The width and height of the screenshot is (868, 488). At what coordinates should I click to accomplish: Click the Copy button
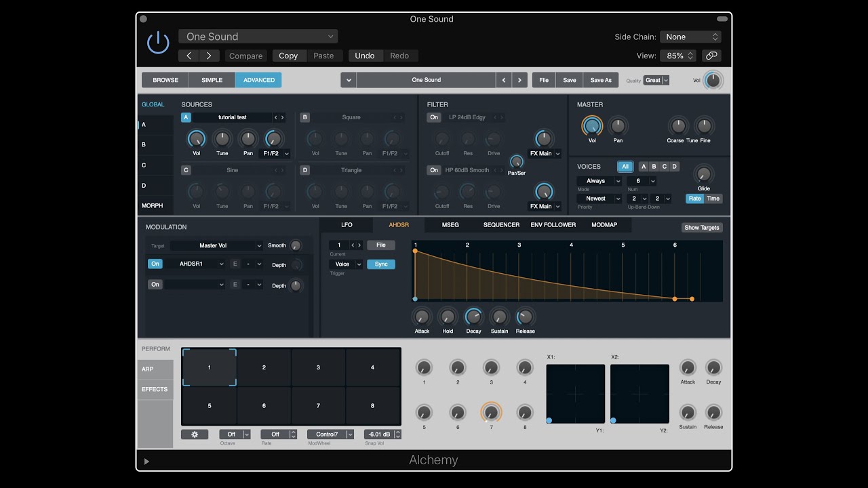[288, 56]
